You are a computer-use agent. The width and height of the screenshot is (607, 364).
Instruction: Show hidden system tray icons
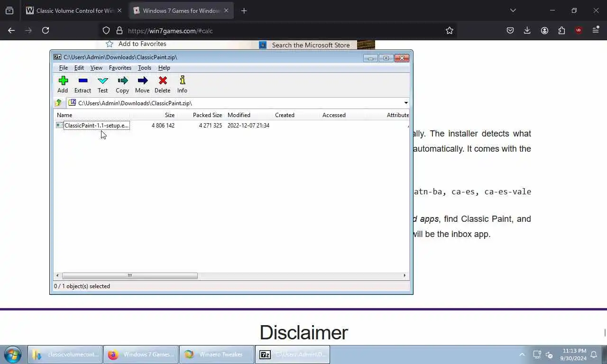(522, 355)
